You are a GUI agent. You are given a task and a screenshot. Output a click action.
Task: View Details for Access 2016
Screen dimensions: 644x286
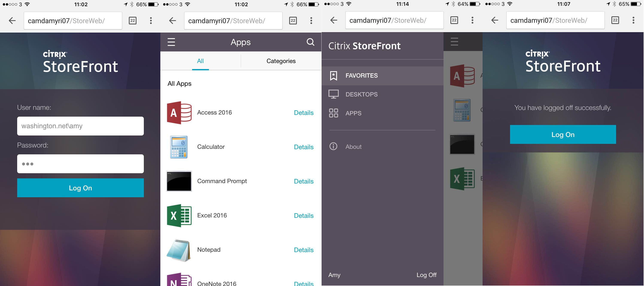click(x=304, y=113)
